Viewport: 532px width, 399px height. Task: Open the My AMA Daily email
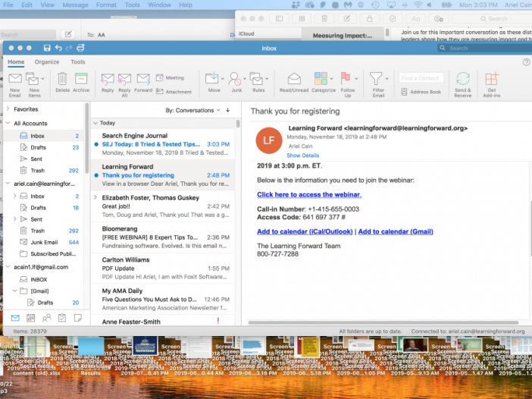coord(163,299)
